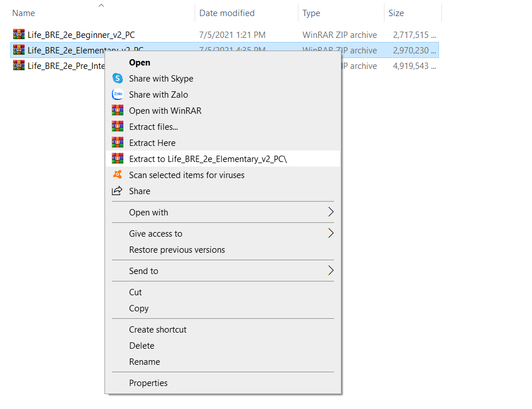This screenshot has width=532, height=409.
Task: Click WinRAR icon beside Open with WinRAR
Action: (118, 110)
